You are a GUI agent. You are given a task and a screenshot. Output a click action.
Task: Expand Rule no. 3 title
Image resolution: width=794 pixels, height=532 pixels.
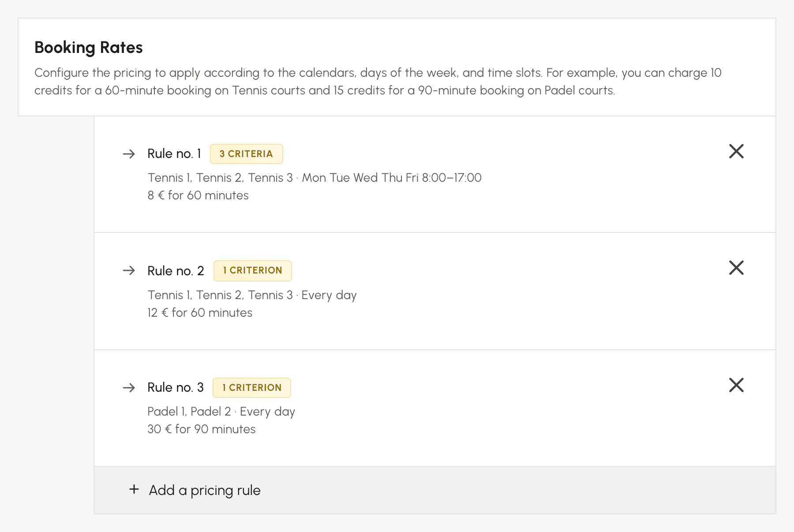tap(176, 387)
